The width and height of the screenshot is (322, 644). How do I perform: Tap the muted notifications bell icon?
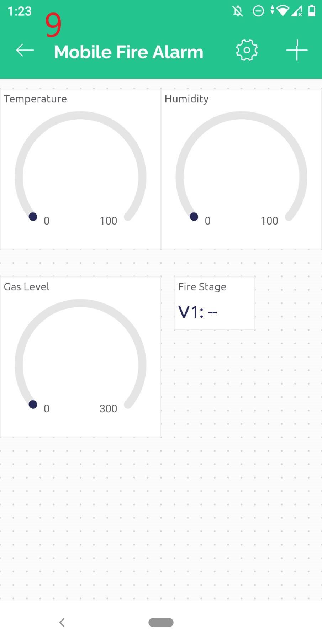point(238,11)
